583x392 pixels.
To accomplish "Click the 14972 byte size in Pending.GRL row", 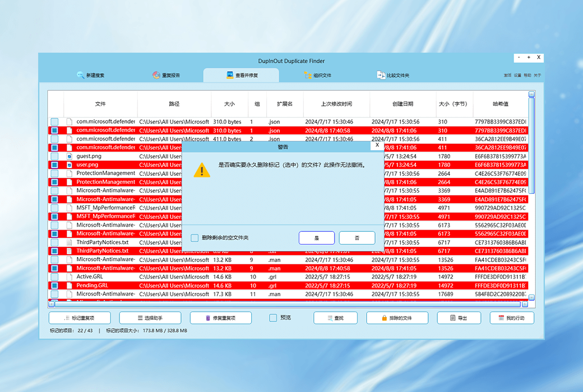I will [446, 286].
